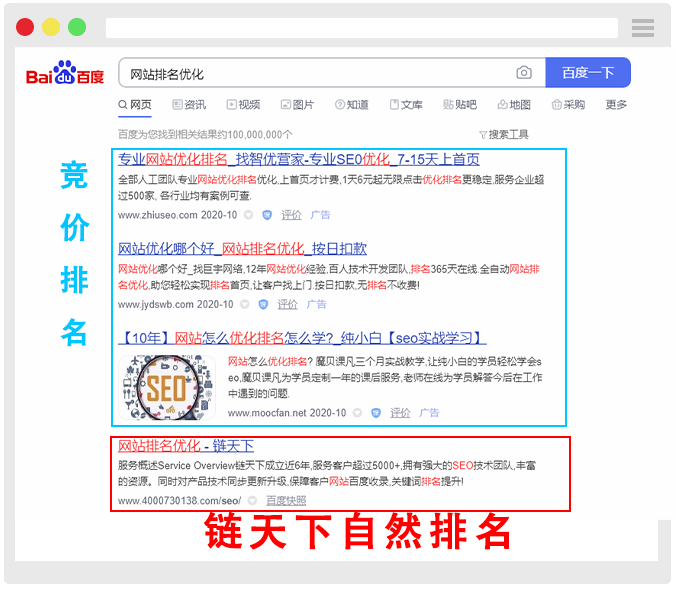Click shield icon on zhiuseo.com result

267,215
